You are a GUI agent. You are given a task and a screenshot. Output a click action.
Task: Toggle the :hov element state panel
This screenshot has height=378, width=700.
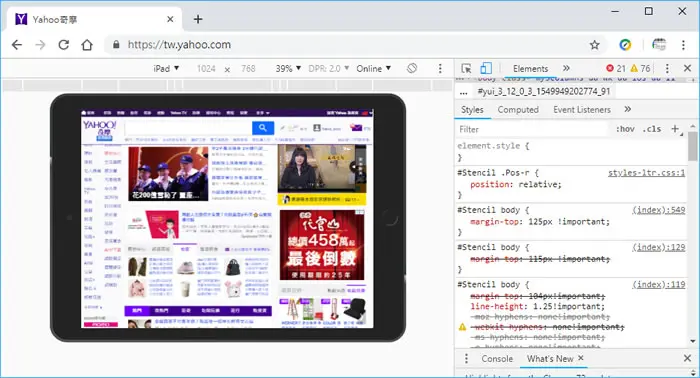click(625, 129)
